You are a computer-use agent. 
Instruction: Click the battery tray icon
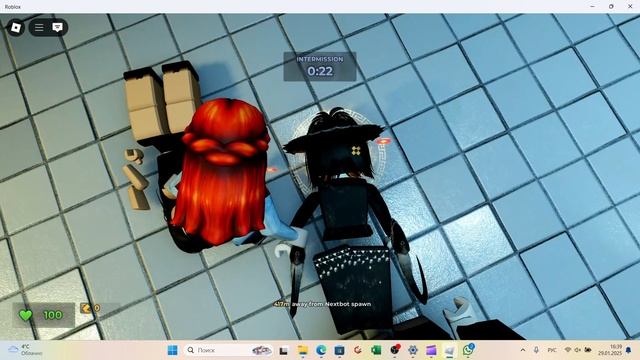point(588,350)
